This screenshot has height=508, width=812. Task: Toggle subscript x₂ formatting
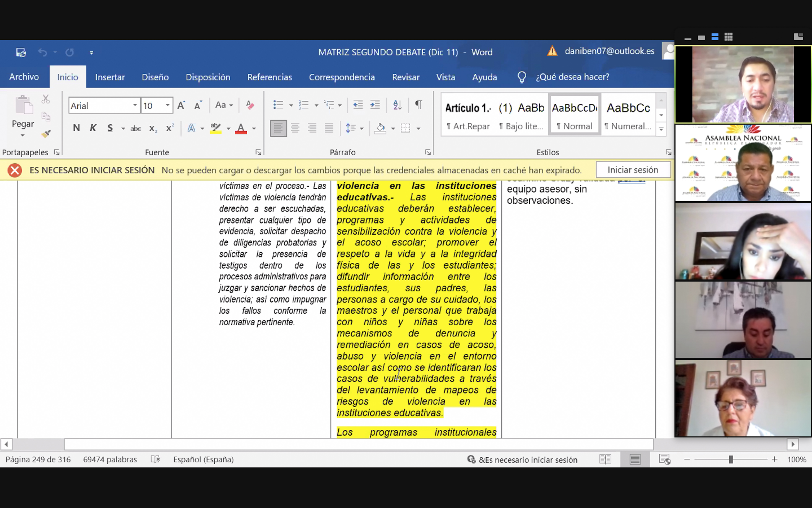click(x=153, y=128)
